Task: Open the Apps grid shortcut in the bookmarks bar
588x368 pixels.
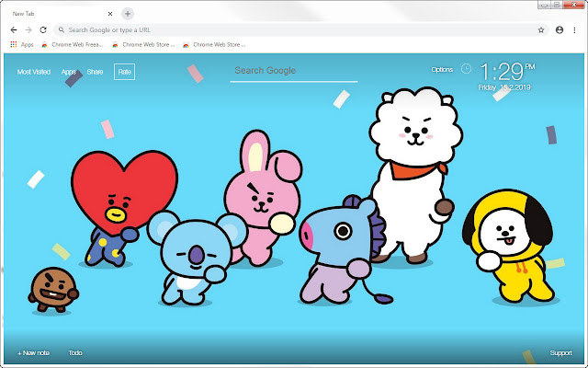Action: tap(22, 45)
